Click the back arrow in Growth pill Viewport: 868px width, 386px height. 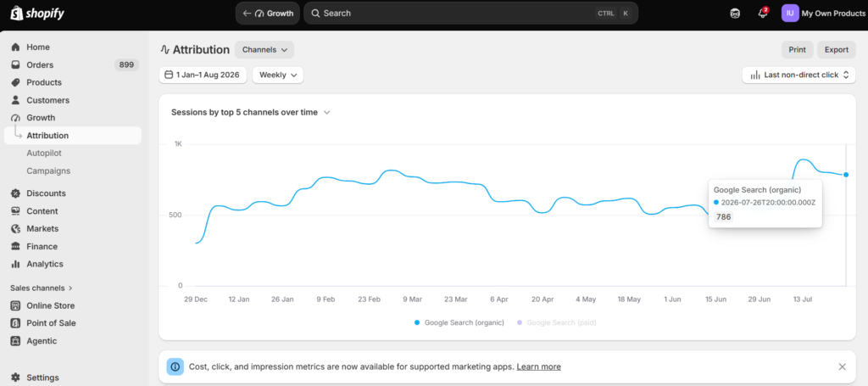click(x=247, y=14)
